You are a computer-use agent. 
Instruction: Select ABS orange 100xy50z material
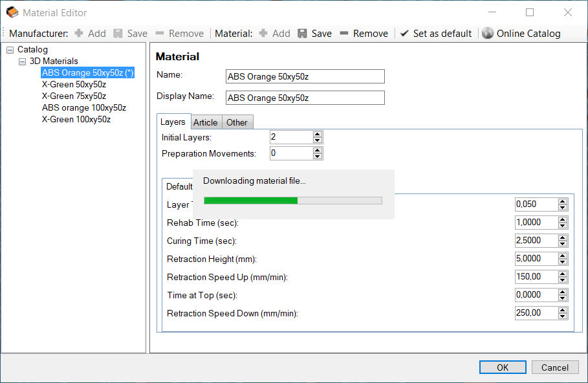pyautogui.click(x=83, y=107)
